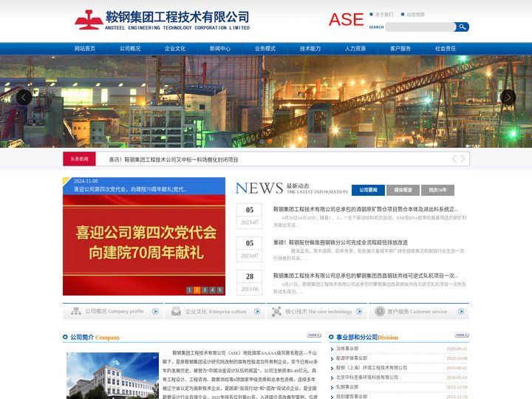
Task: Click the 企业文化 Enterprise culture shortcut
Action: (x=215, y=311)
